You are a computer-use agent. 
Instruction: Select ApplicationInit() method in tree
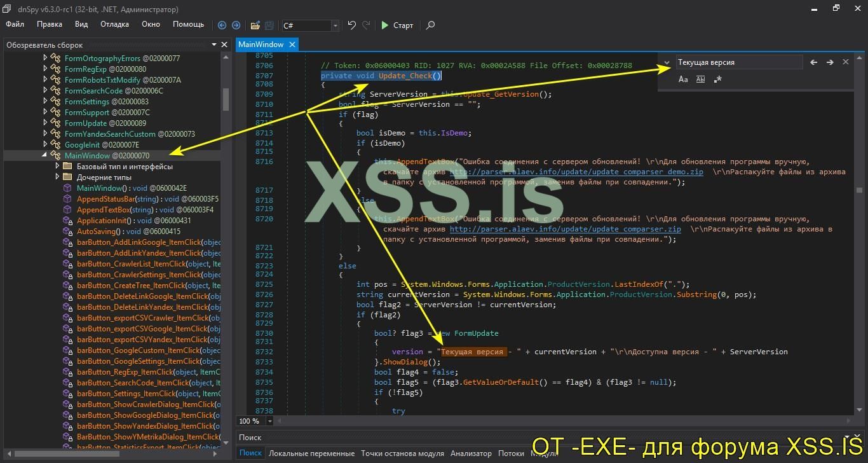pos(133,220)
